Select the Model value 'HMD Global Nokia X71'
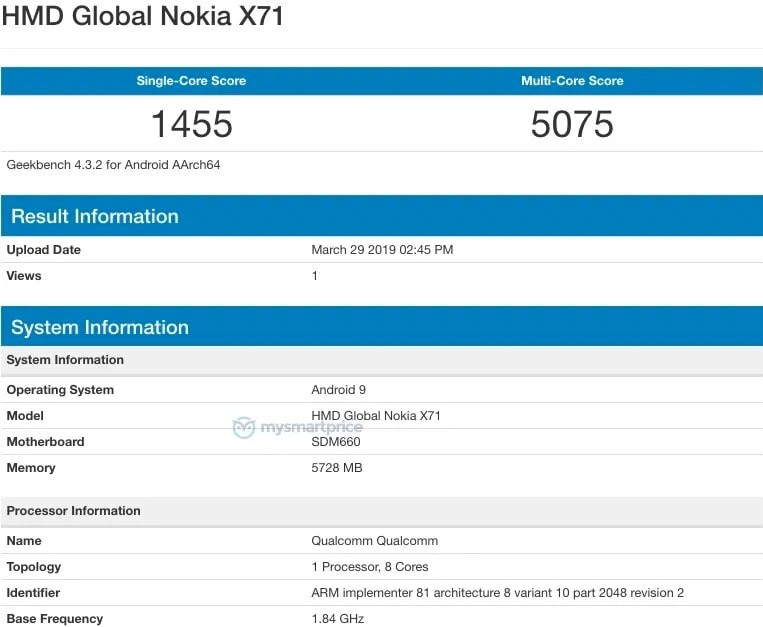The height and width of the screenshot is (627, 763). (376, 416)
